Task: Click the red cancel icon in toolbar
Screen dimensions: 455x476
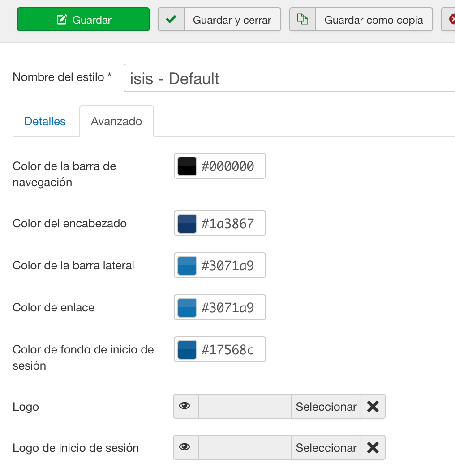Action: click(452, 19)
